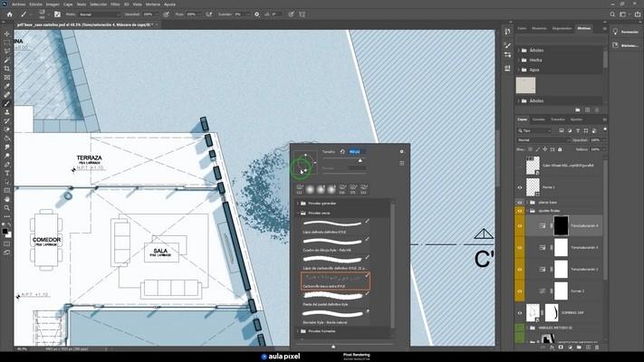The height and width of the screenshot is (362, 644).
Task: Open the Ventana menu
Action: 153,5
